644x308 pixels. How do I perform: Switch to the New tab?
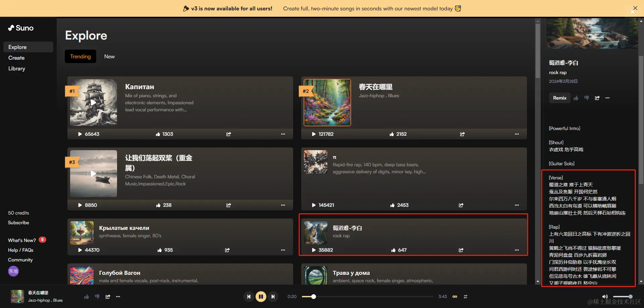coord(109,56)
